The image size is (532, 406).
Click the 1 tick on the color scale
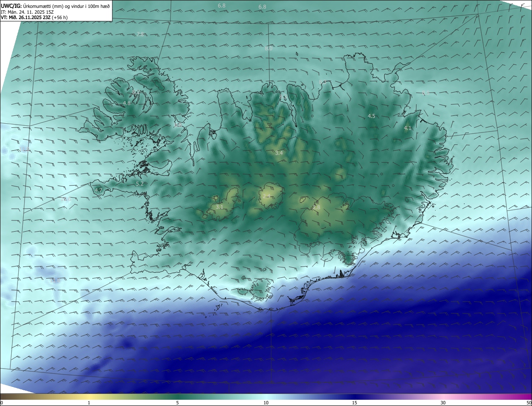click(x=89, y=403)
